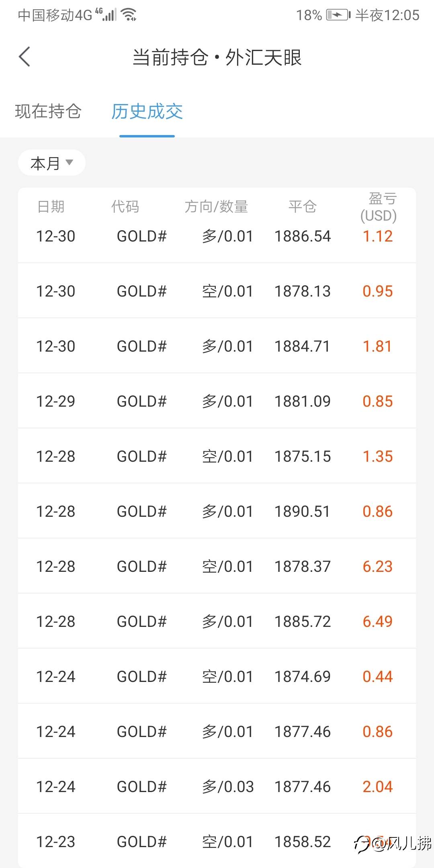This screenshot has height=868, width=434.
Task: Open the 12-30 trade closed at 1886.54
Action: [217, 236]
